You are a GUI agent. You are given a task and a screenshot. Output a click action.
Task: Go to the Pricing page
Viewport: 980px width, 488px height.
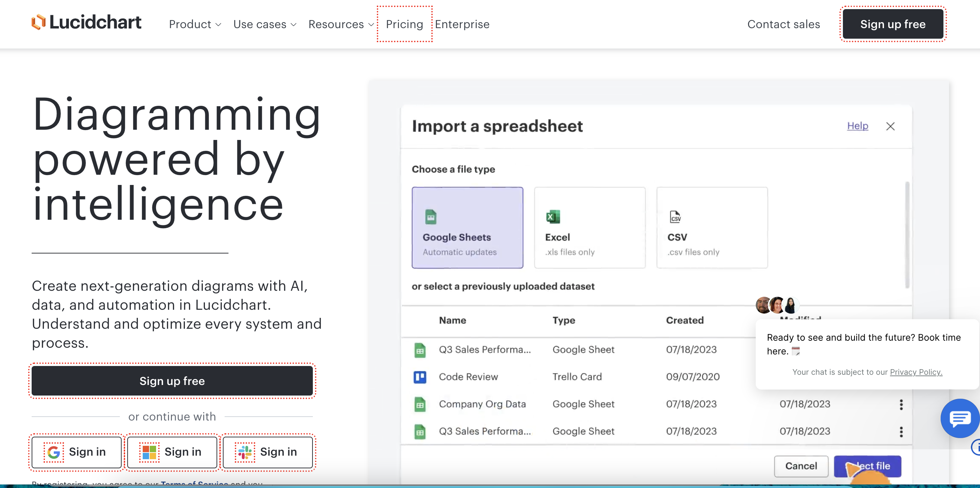click(404, 24)
